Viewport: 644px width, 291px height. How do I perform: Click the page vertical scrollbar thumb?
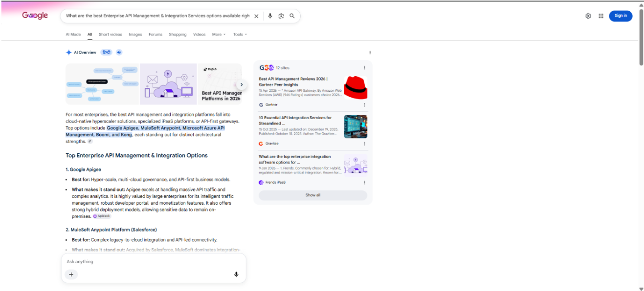pyautogui.click(x=641, y=37)
